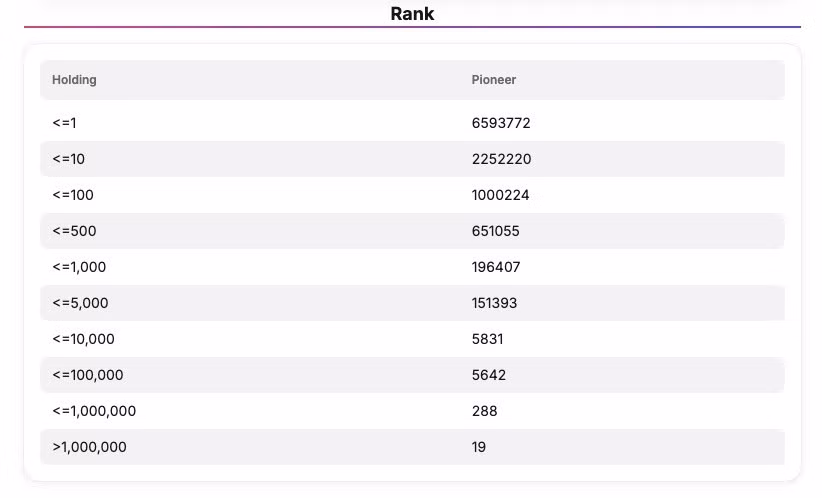This screenshot has height=498, width=822.
Task: Click the Pioneer column header
Action: point(493,80)
